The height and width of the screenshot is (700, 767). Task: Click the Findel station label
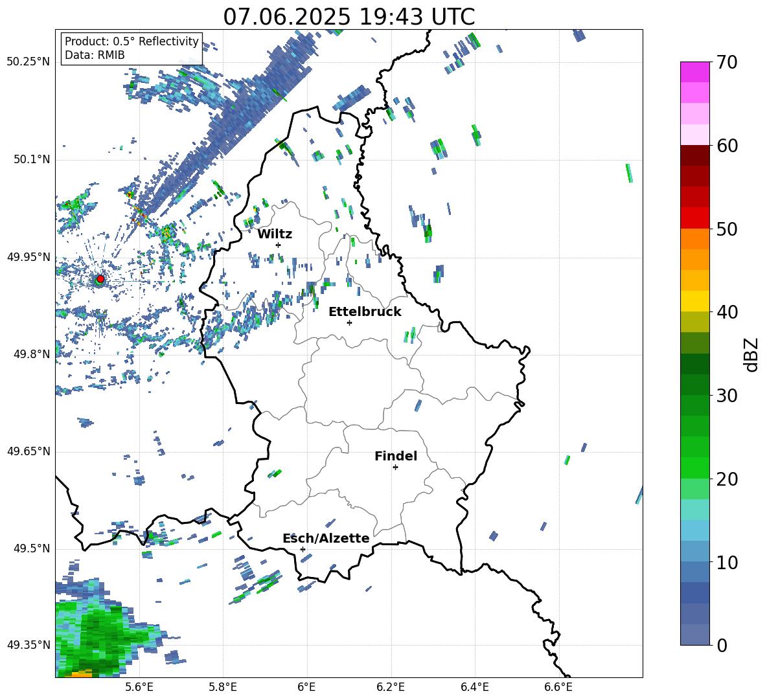(x=396, y=456)
